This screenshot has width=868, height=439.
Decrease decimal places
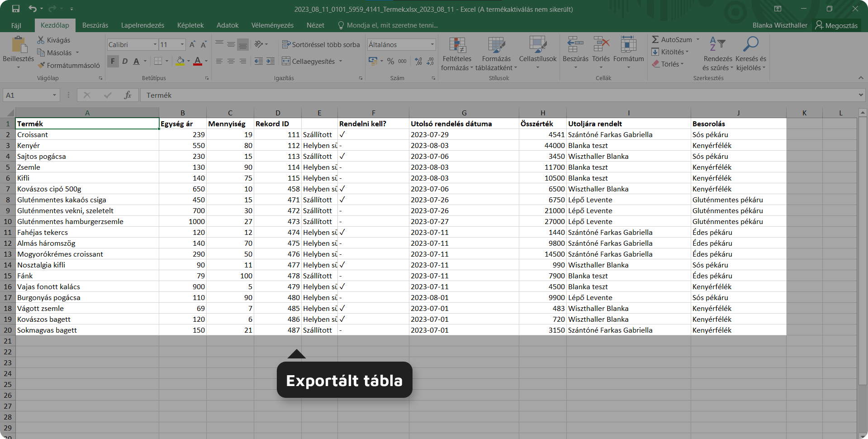[x=430, y=61]
